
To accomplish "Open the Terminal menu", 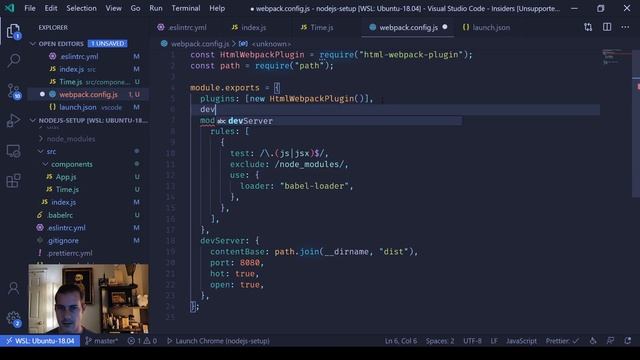I will [186, 8].
